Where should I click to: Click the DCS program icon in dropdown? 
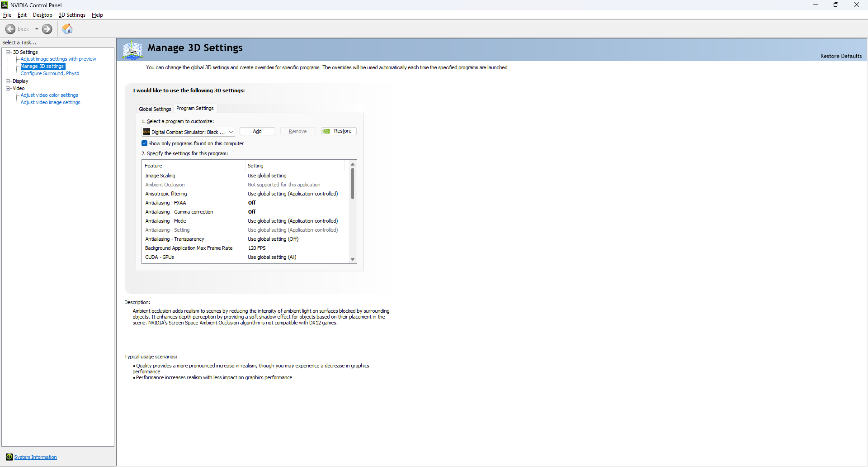pos(146,132)
